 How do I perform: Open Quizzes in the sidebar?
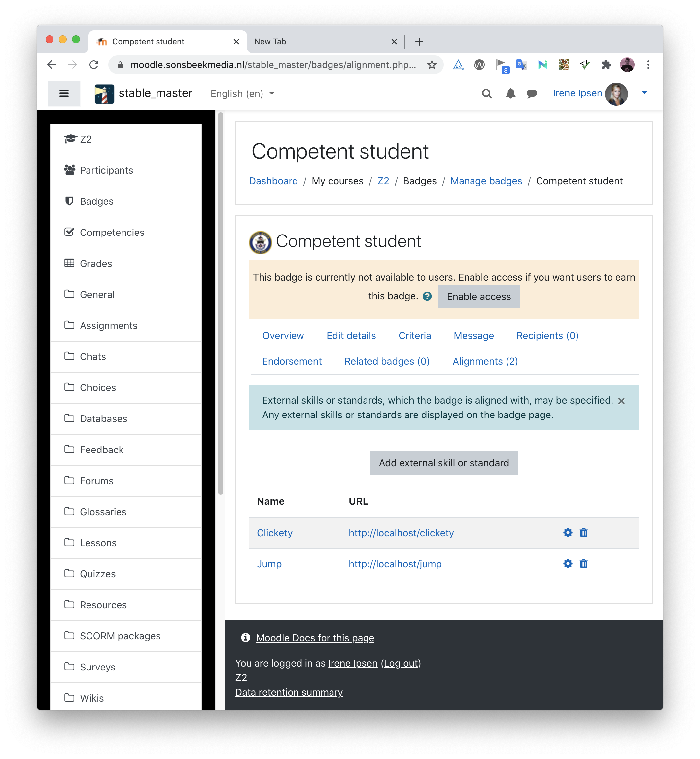click(x=126, y=574)
